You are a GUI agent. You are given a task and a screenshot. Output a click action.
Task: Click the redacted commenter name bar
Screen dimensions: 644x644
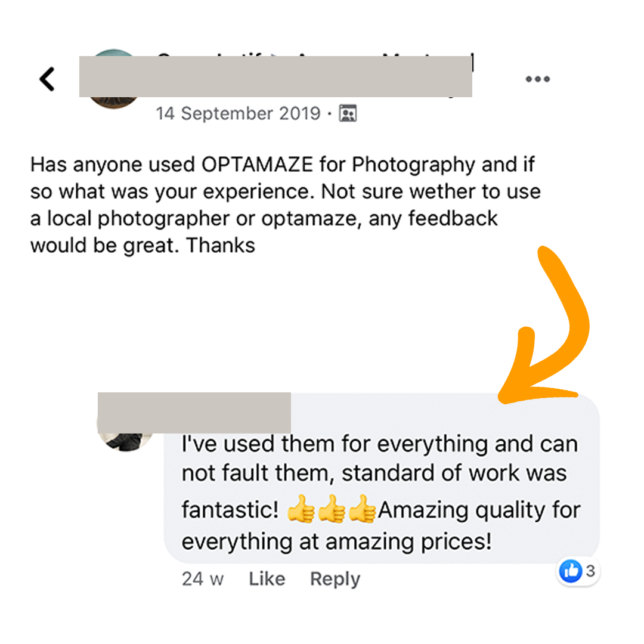click(194, 413)
